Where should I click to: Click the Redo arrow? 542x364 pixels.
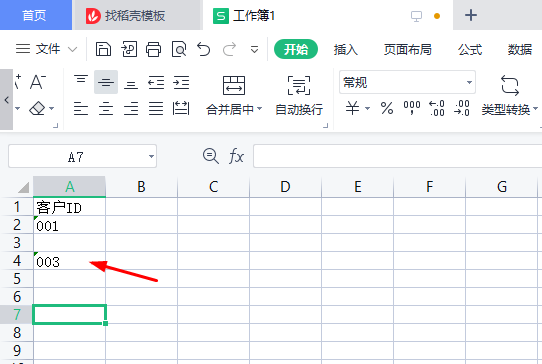click(229, 49)
